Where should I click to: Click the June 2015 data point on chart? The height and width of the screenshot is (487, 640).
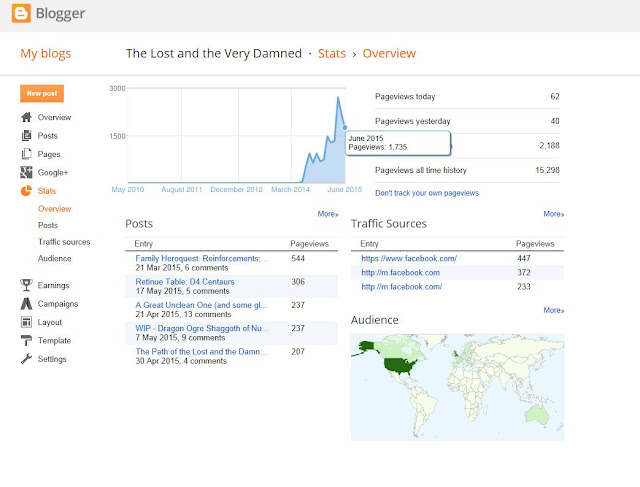(x=344, y=127)
